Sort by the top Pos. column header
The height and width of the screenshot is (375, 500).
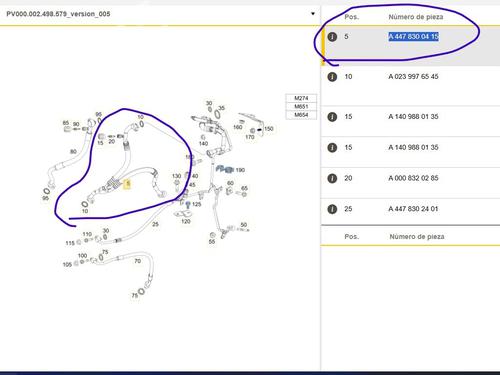click(352, 17)
